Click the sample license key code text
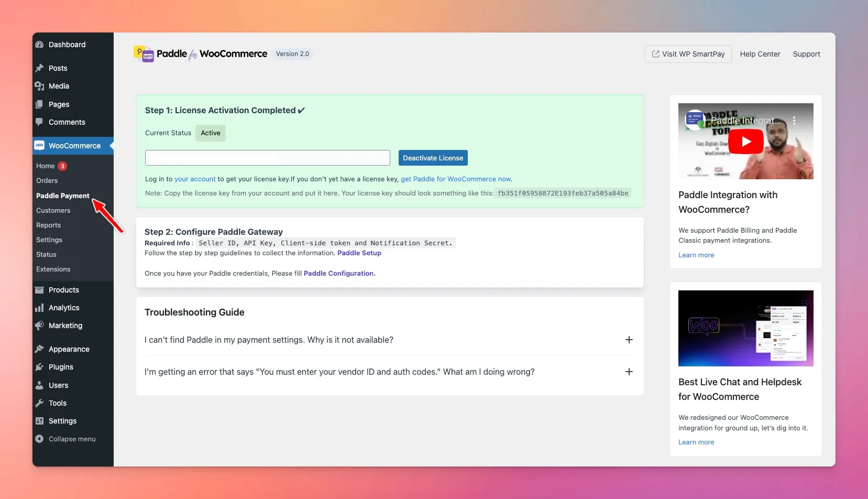868x499 pixels. (563, 193)
